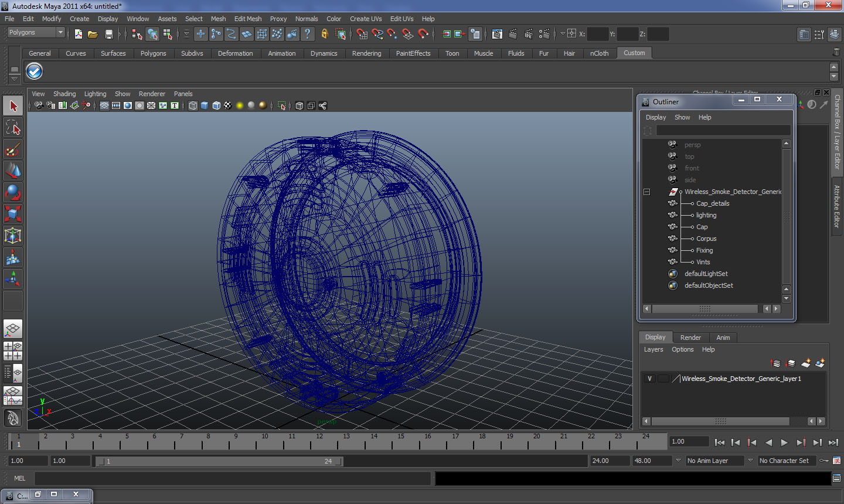
Task: Click the custom shelf checkmark button
Action: click(35, 71)
